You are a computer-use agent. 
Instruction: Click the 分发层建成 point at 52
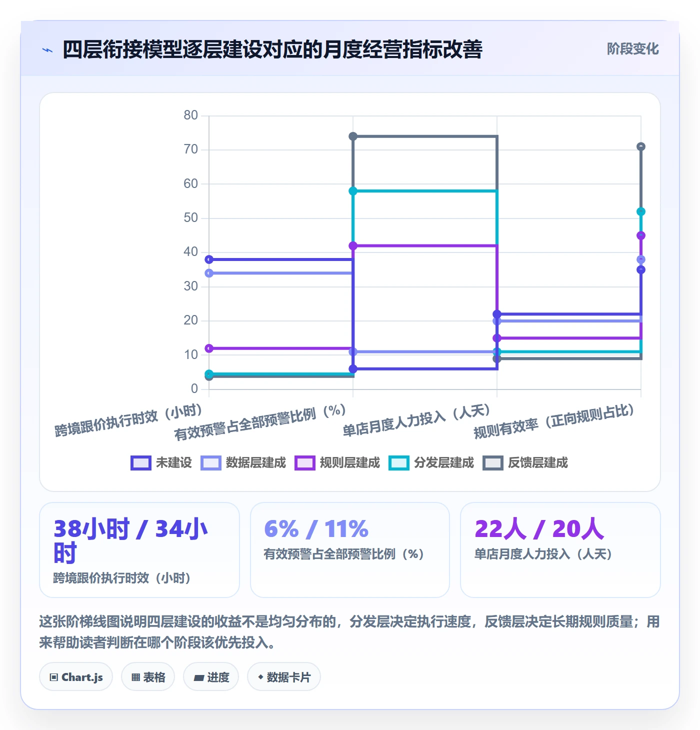[x=641, y=211]
